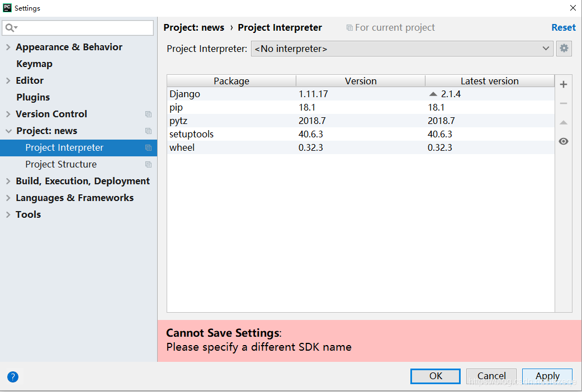The height and width of the screenshot is (392, 582).
Task: Sort packages by clicking the Package column header
Action: [231, 80]
